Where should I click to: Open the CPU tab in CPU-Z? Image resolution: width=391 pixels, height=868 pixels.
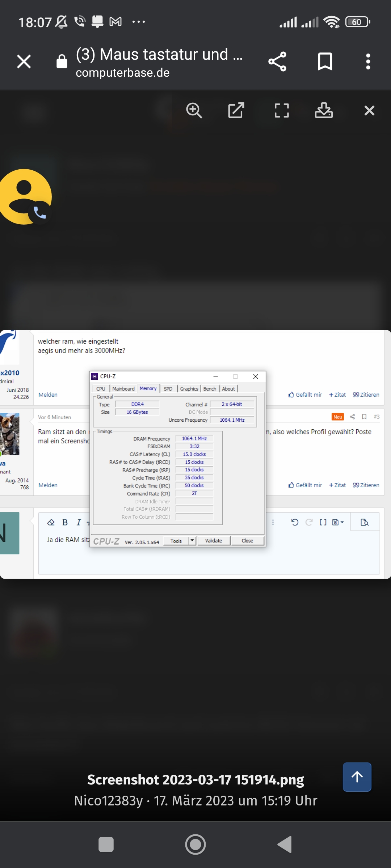pyautogui.click(x=101, y=389)
